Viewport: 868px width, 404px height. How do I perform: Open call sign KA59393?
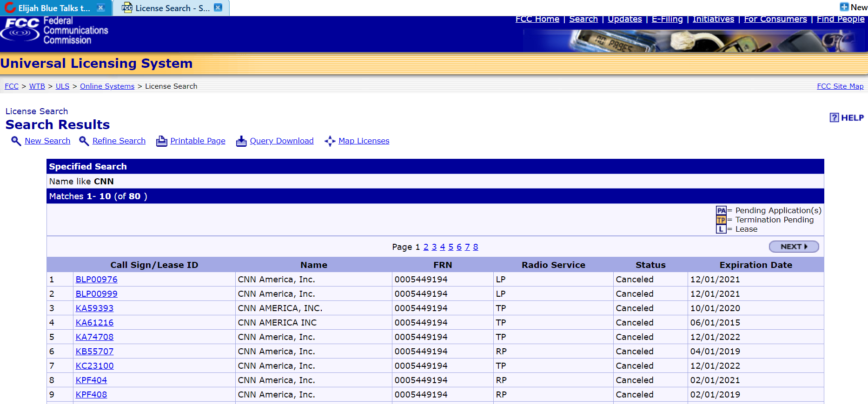pyautogui.click(x=94, y=308)
